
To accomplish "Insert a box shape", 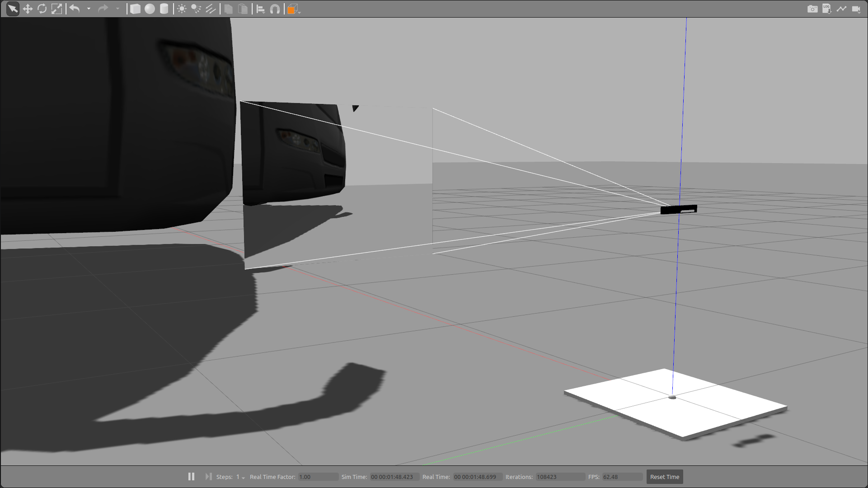I will coord(135,9).
